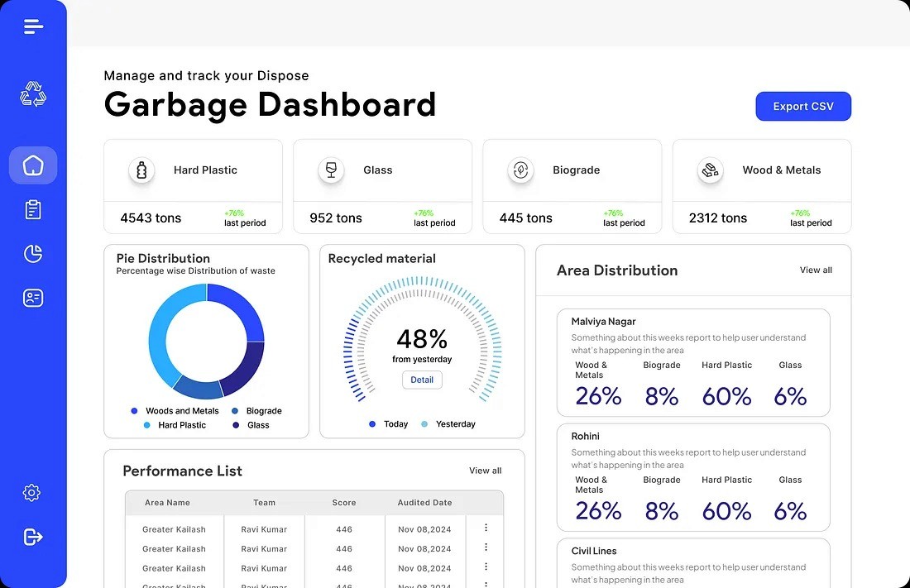
Task: Click the Audited Date column header
Action: coord(425,503)
